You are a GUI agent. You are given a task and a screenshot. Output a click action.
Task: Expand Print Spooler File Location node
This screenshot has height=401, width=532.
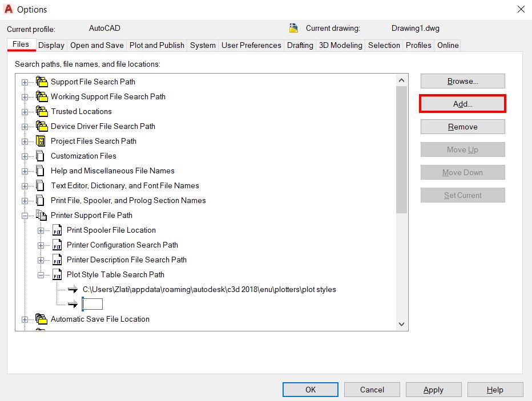click(x=41, y=231)
